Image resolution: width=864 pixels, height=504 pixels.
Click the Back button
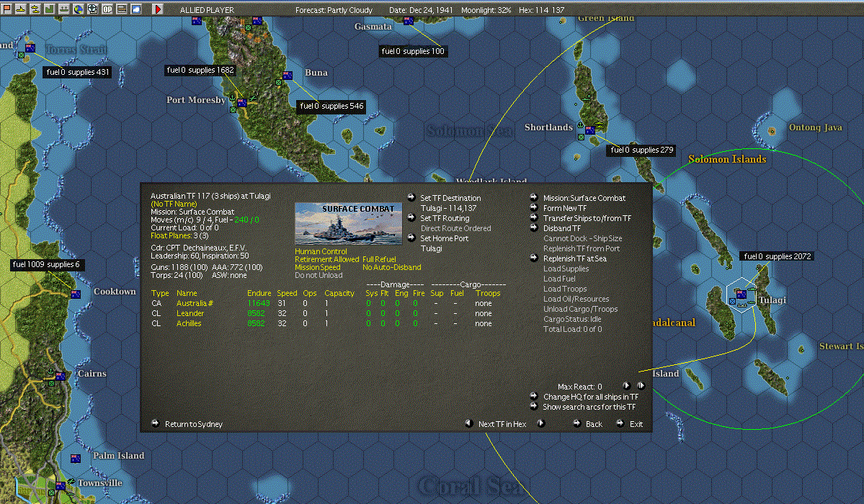point(594,424)
